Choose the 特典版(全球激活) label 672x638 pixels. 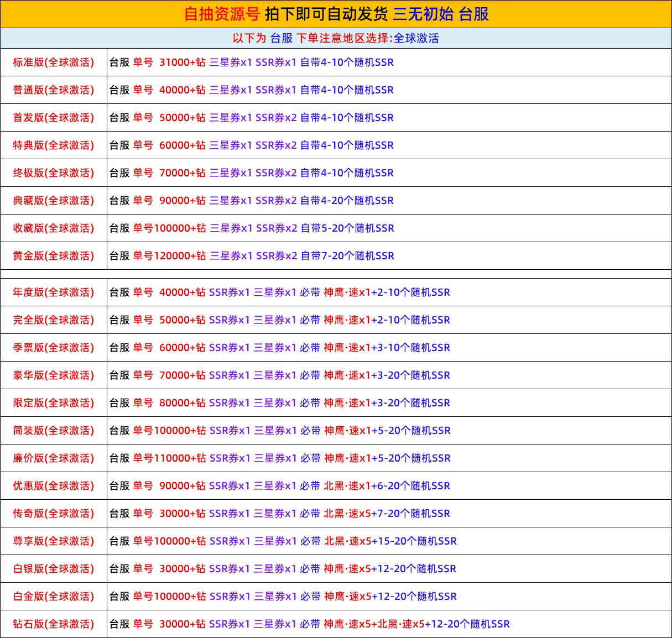(54, 145)
